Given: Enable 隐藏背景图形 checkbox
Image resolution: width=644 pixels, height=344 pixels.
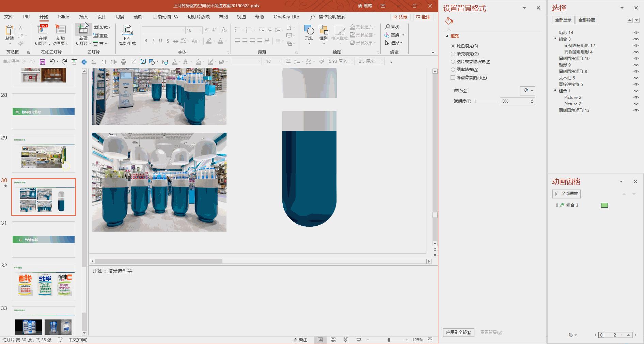Looking at the screenshot, I should pyautogui.click(x=453, y=78).
